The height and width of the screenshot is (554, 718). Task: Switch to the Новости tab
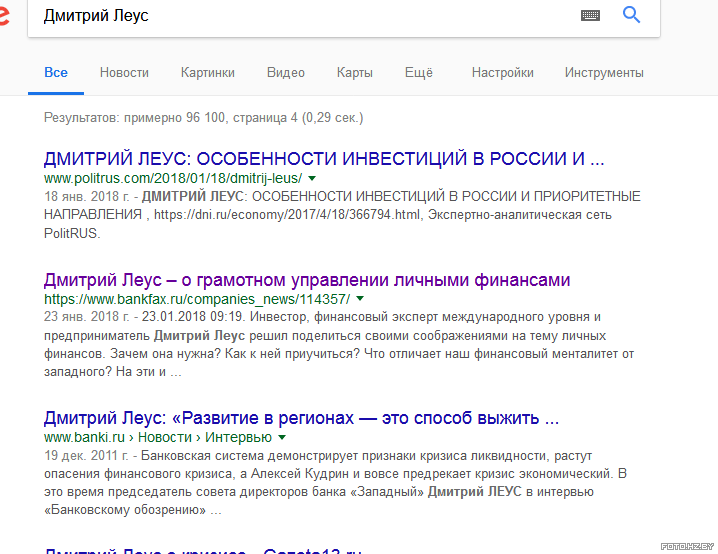[124, 72]
